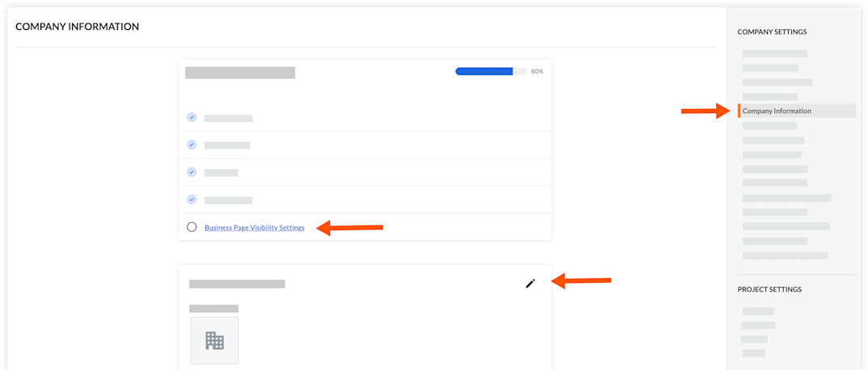Screen dimensions: 868x370
Task: Open the first redacted item under Project Settings
Action: [758, 311]
